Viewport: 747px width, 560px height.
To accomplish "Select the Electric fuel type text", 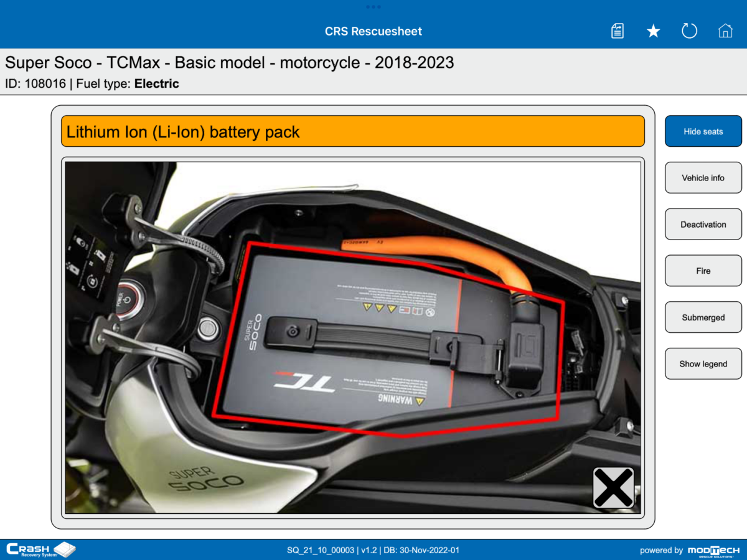I will click(x=156, y=83).
